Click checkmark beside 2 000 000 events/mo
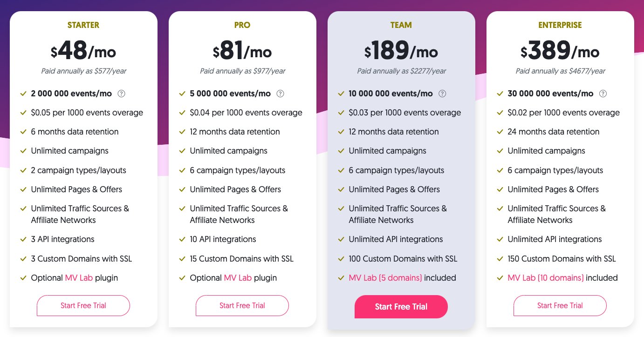 [23, 94]
